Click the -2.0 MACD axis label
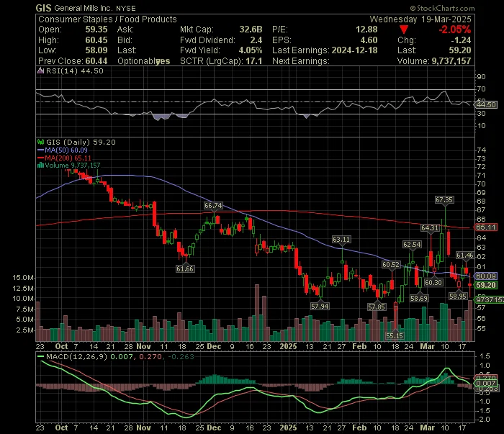 click(484, 419)
